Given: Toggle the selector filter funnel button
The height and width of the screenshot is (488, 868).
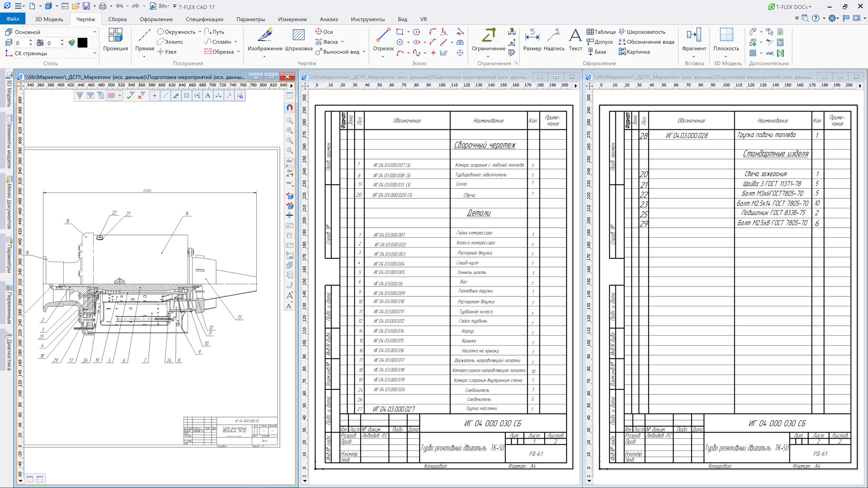Looking at the screenshot, I should tap(80, 96).
